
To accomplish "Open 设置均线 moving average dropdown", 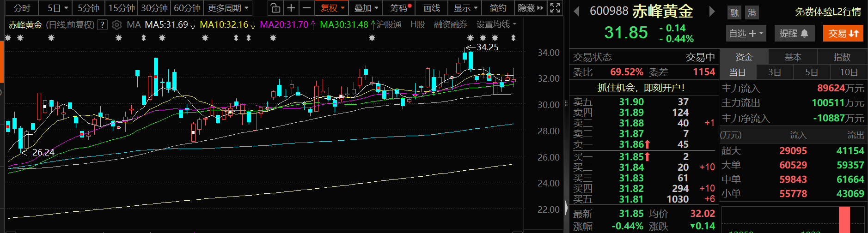I will (x=496, y=24).
